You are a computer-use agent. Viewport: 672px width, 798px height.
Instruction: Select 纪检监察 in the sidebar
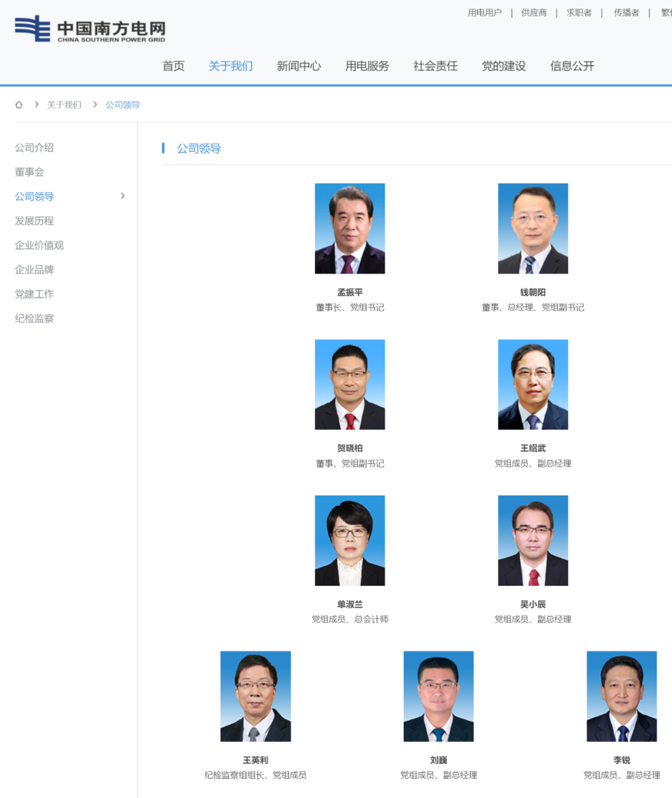[x=34, y=318]
